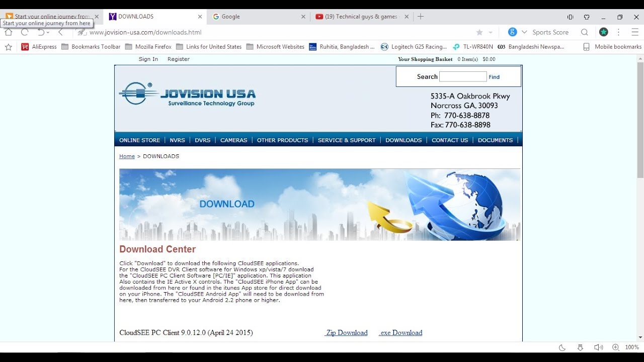Click the Zip Download link
This screenshot has width=644, height=362.
click(x=346, y=333)
